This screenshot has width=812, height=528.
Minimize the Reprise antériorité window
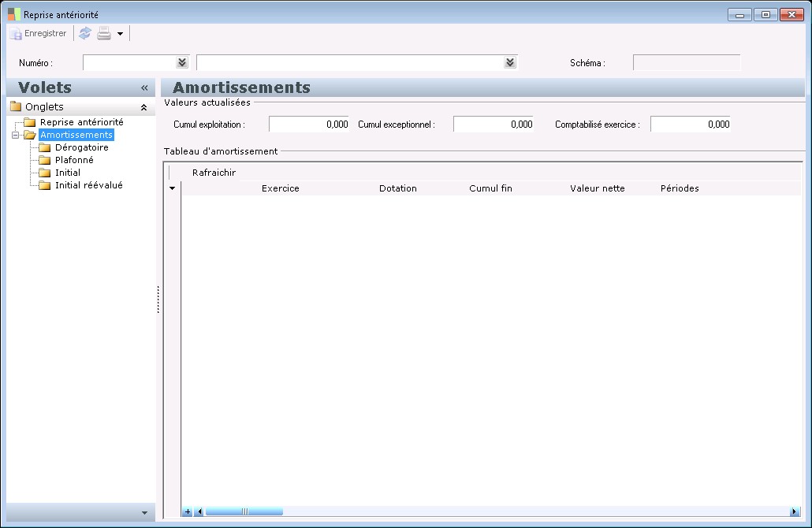pyautogui.click(x=739, y=14)
